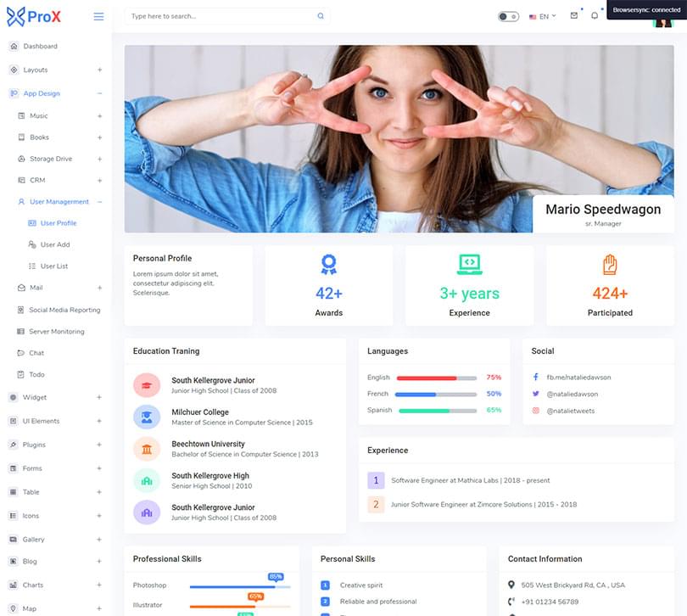
Task: Open the EN language dropdown
Action: pos(543,16)
